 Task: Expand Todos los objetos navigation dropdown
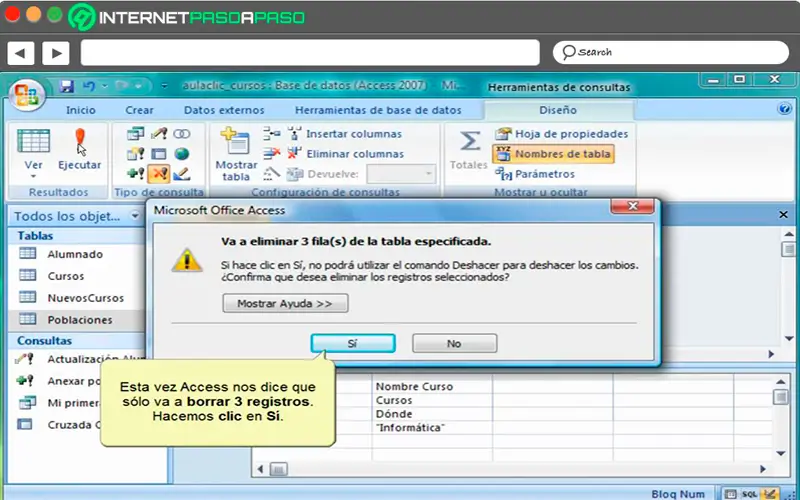[135, 216]
